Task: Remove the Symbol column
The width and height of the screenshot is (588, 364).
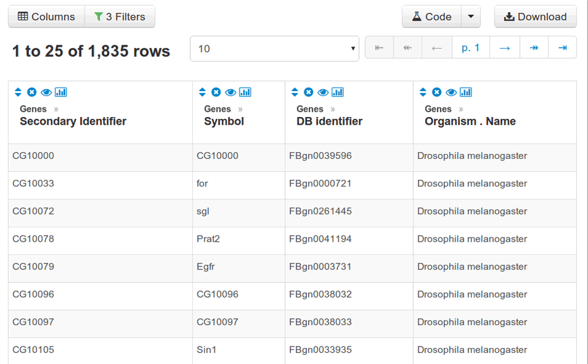Action: pos(216,92)
